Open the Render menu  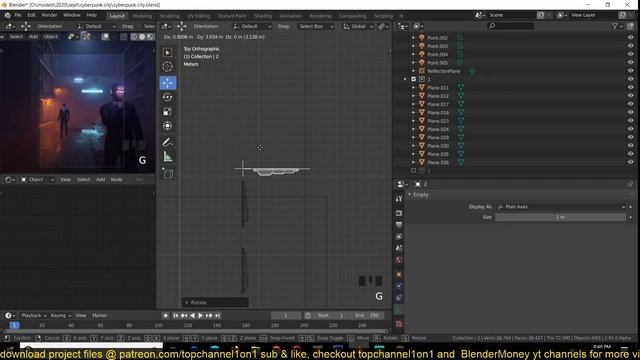coord(49,15)
